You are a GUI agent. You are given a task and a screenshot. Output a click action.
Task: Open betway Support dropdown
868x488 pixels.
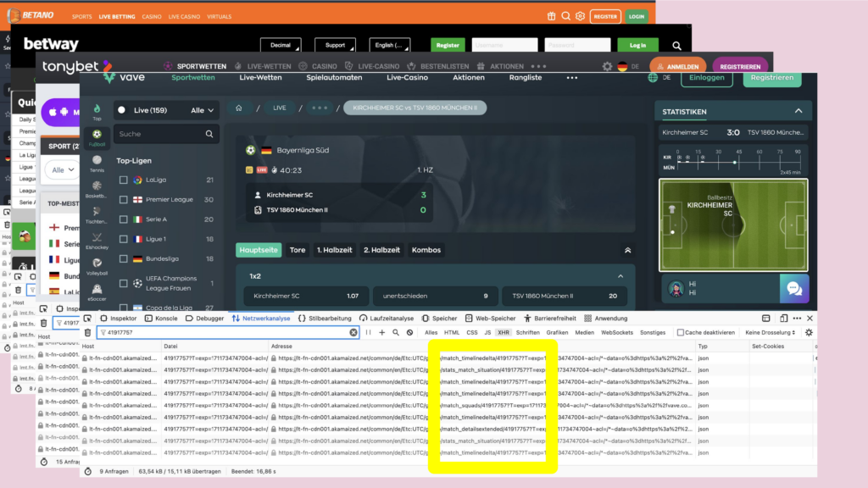[335, 46]
